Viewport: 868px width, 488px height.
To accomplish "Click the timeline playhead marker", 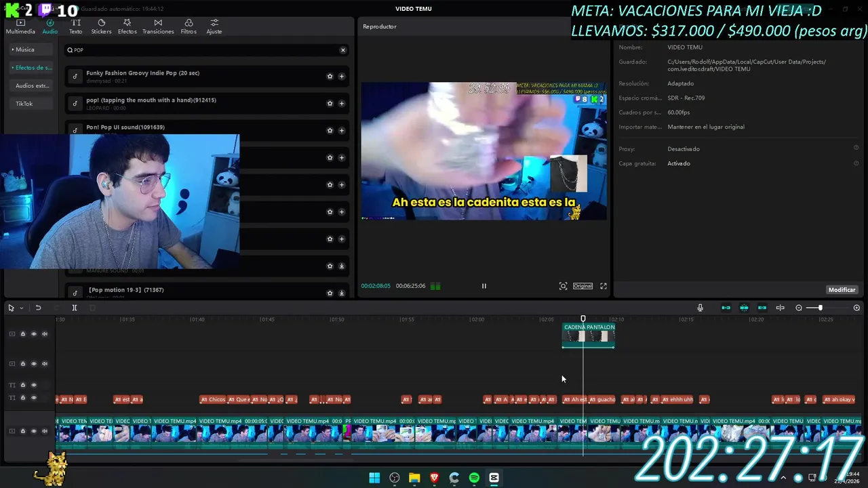I will click(x=583, y=319).
